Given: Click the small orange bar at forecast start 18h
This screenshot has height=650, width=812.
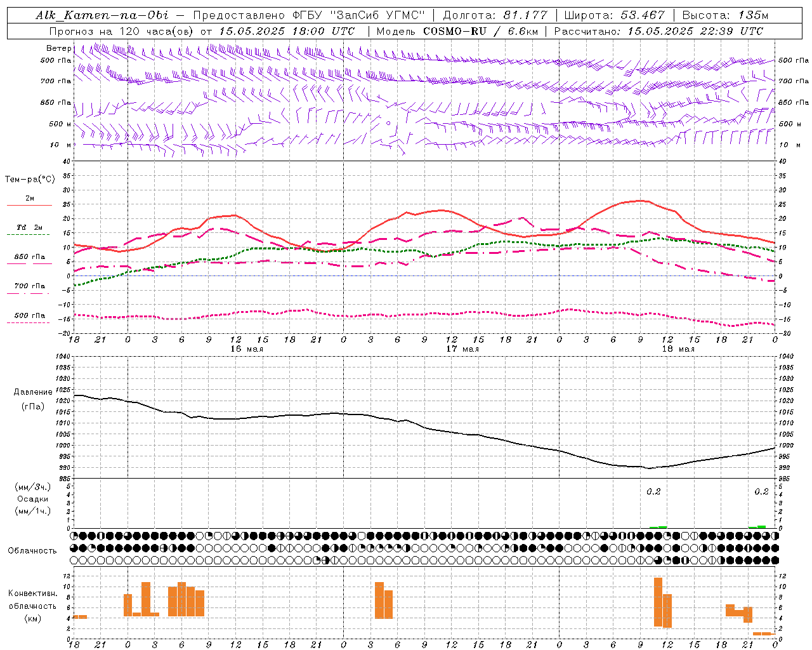Looking at the screenshot, I should (x=80, y=617).
